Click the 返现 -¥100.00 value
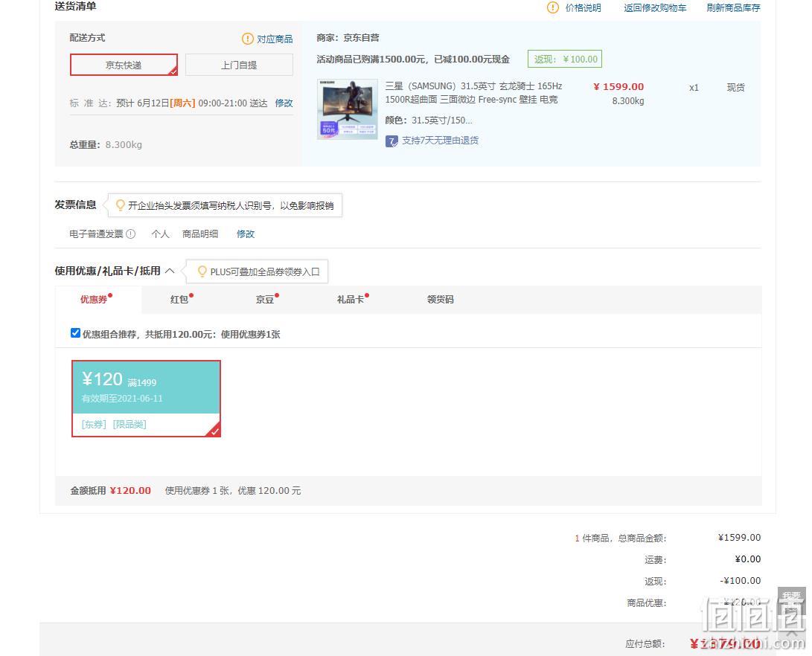The width and height of the screenshot is (812, 656). click(740, 580)
